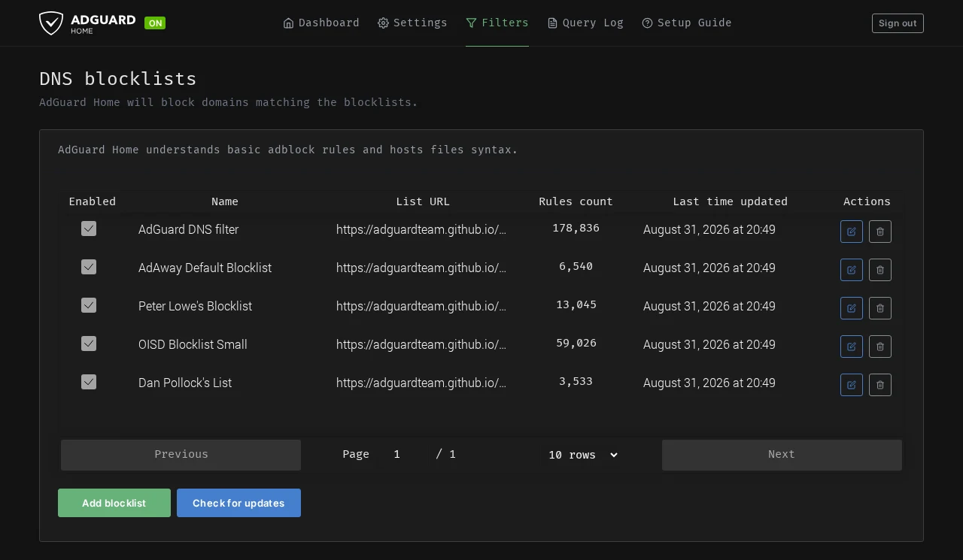Viewport: 963px width, 560px height.
Task: Click the rules count 6,540
Action: click(576, 266)
